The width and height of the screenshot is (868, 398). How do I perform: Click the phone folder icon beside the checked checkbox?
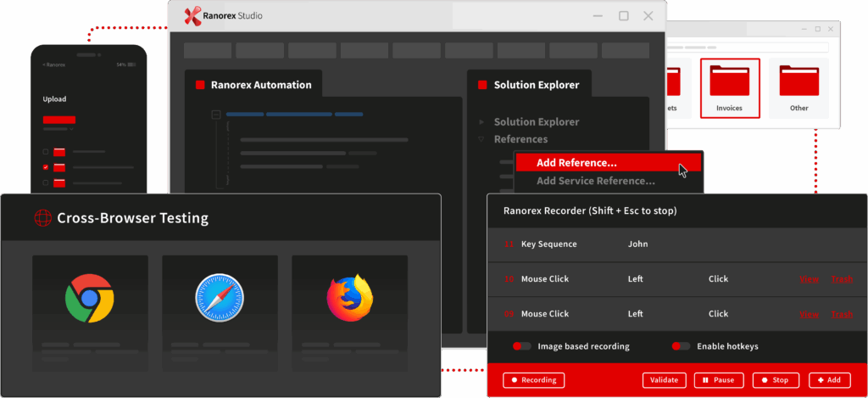click(59, 167)
